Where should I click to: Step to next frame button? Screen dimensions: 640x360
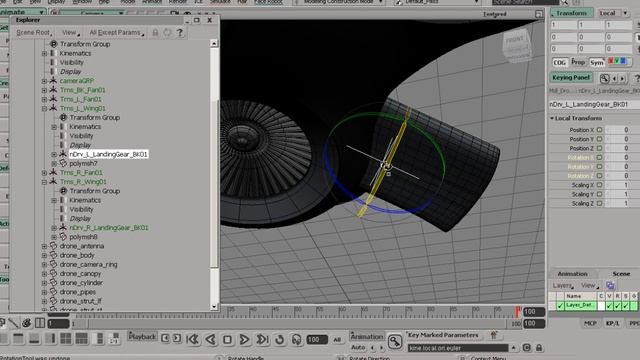(x=177, y=338)
